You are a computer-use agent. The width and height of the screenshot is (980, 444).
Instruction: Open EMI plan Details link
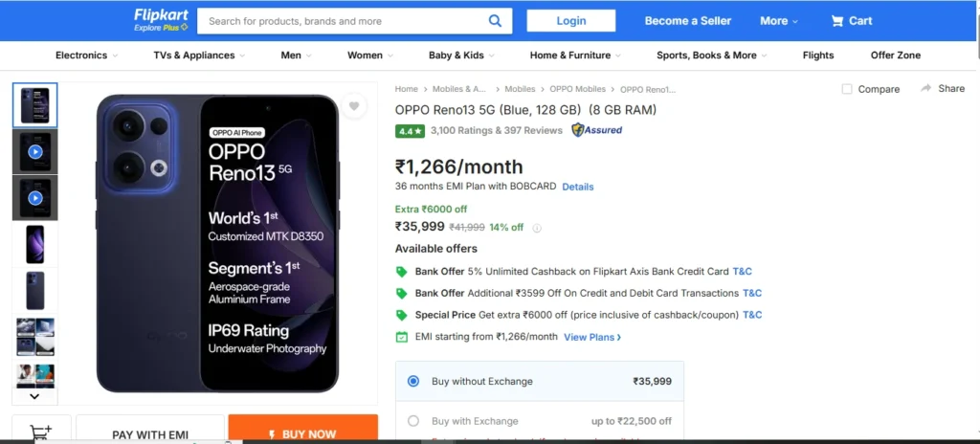click(x=577, y=187)
